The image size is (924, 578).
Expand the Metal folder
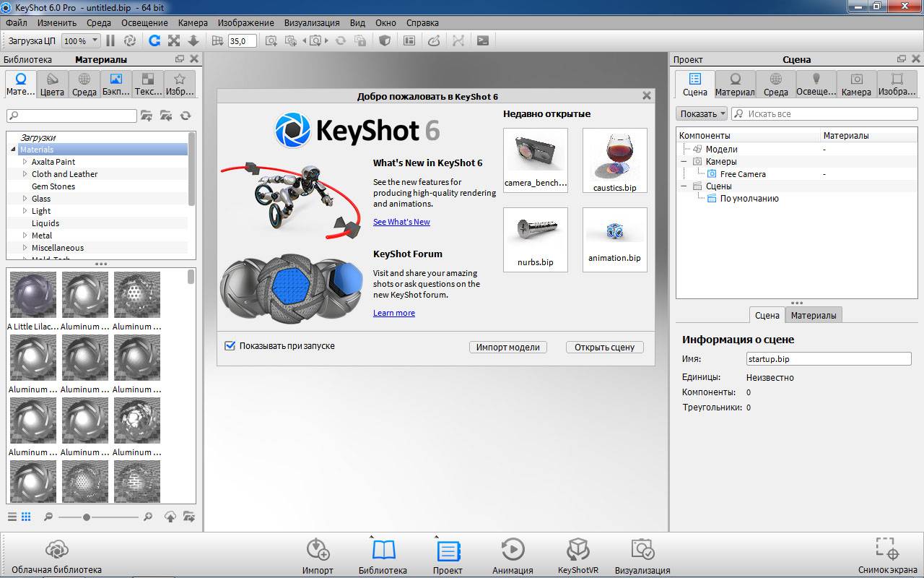25,236
